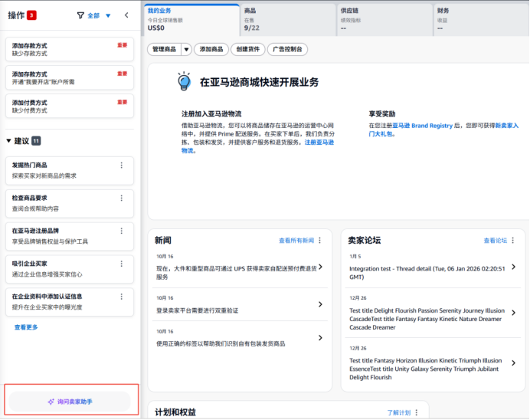Switch to the 商品 tab

click(288, 20)
